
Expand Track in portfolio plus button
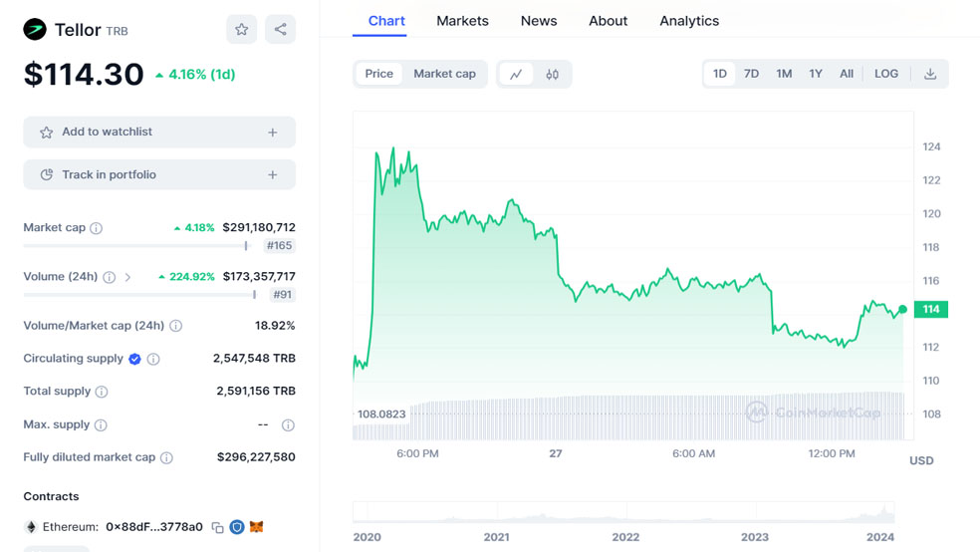(272, 174)
